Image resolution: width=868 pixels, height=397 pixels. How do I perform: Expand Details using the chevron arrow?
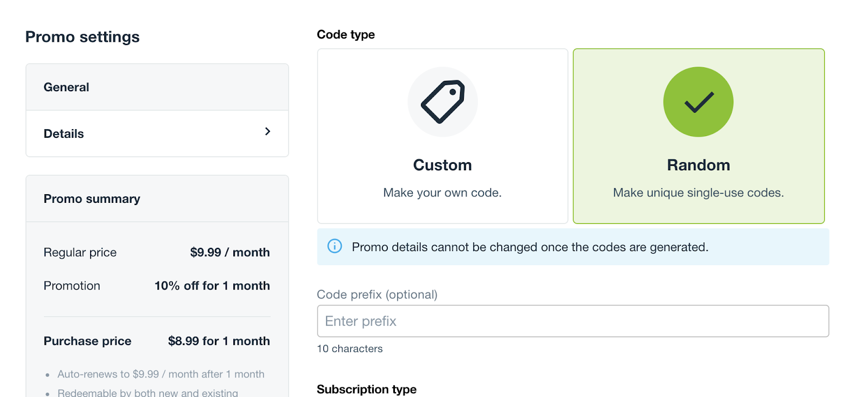[x=267, y=132]
